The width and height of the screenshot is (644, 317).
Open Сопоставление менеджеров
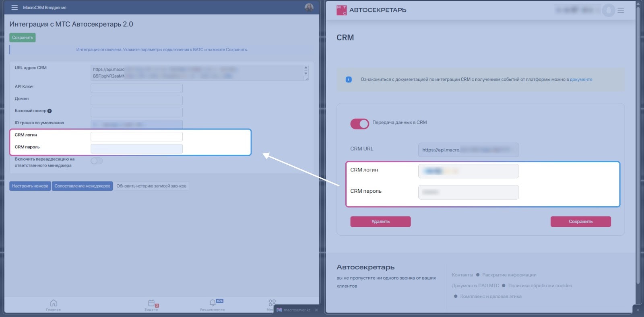(82, 186)
